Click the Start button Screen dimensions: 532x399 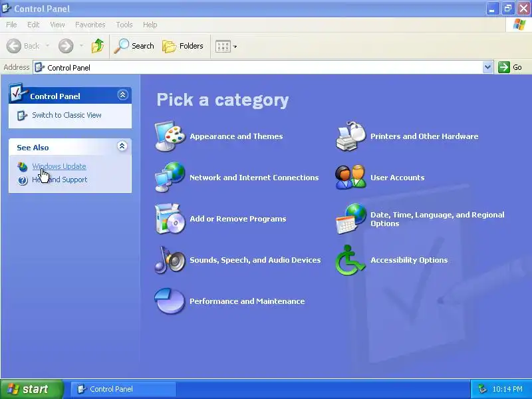[32, 389]
